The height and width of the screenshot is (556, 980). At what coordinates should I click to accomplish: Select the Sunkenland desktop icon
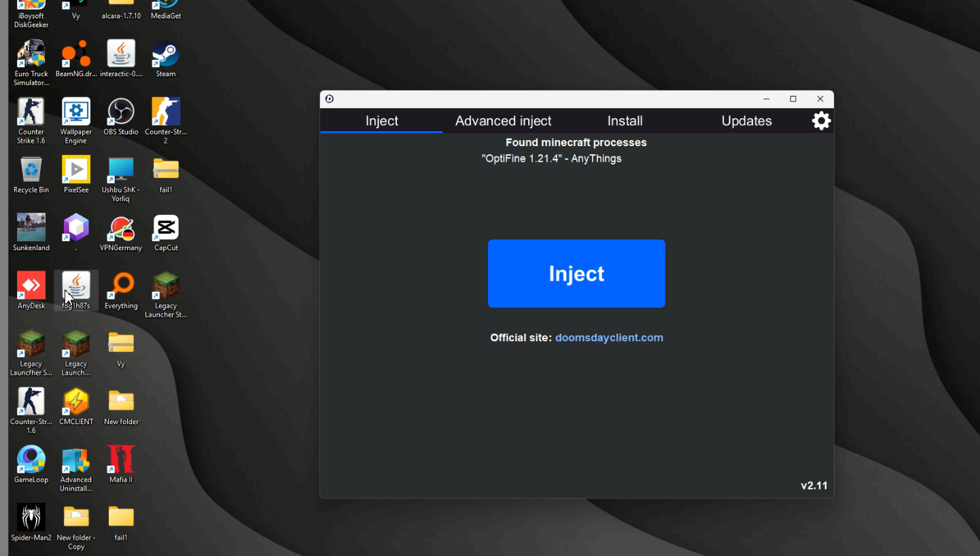(x=31, y=232)
